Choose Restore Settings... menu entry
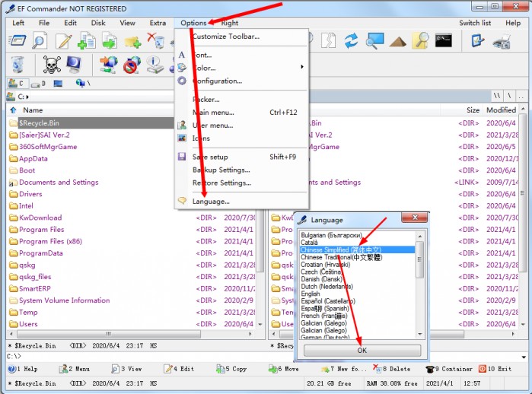532x394 pixels. (241, 183)
